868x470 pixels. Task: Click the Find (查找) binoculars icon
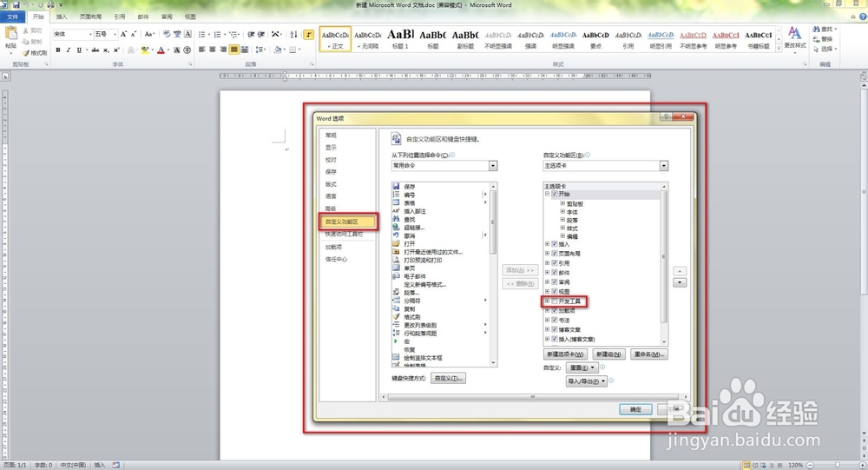(x=817, y=29)
